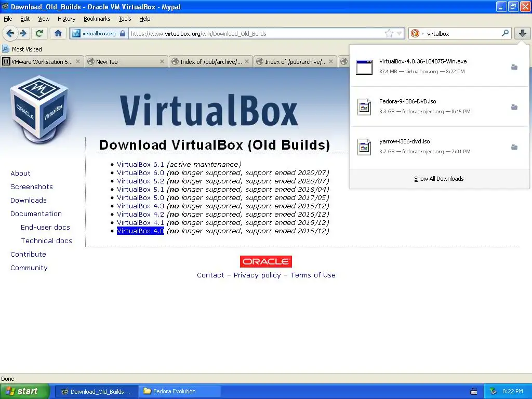This screenshot has width=532, height=399.
Task: Open the VirtualBox 4.1 link
Action: pos(140,222)
